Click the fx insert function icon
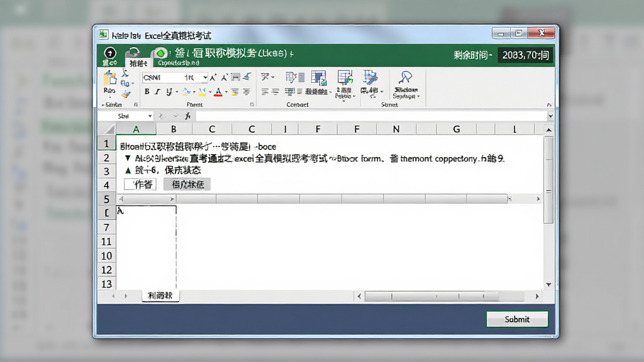This screenshot has height=362, width=644. [187, 116]
